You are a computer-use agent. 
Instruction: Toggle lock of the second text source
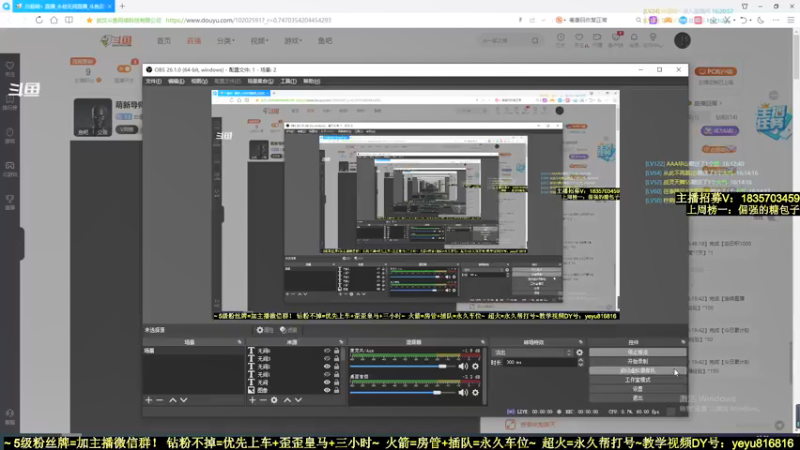pos(336,359)
